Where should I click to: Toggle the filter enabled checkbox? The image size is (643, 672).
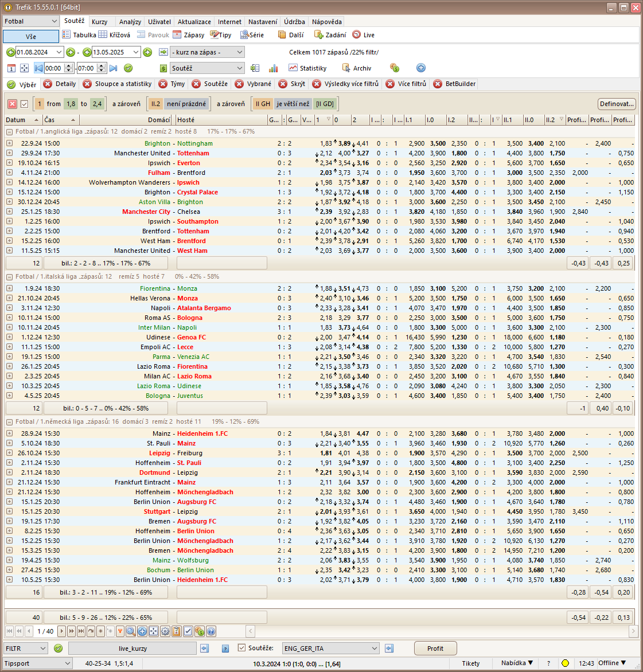25,104
